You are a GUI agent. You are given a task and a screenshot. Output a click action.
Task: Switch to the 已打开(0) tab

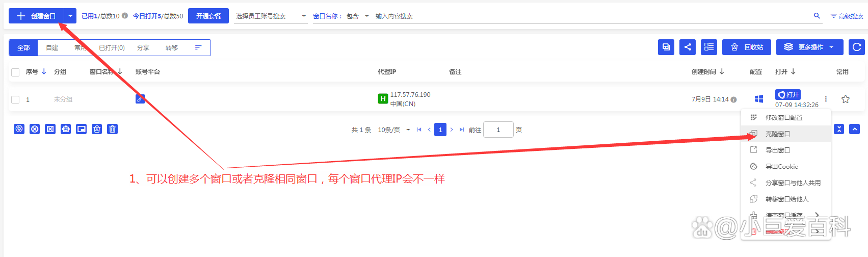[x=112, y=47]
